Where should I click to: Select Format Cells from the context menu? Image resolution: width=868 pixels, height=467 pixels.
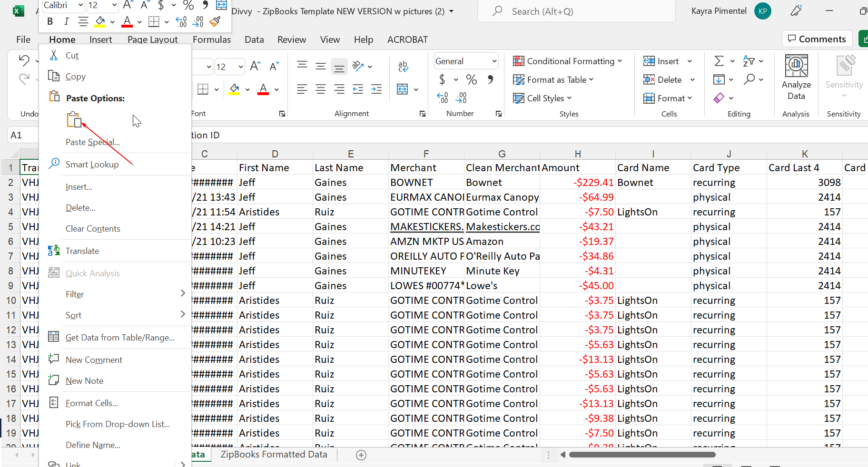tap(92, 403)
